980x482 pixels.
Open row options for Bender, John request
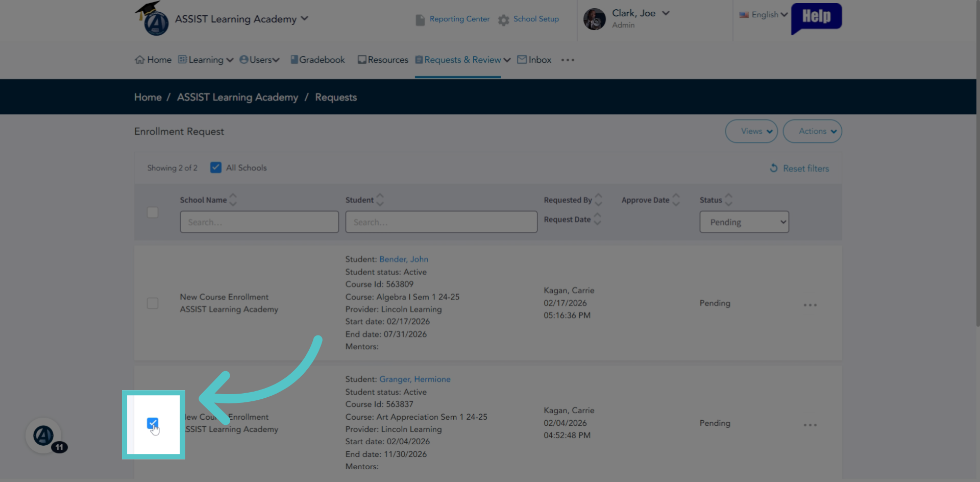point(810,305)
